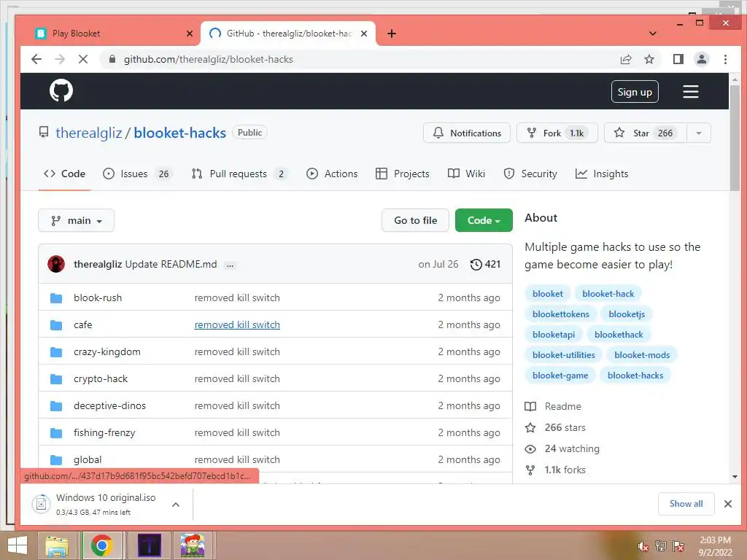This screenshot has height=560, width=747.
Task: Open the purple T app on the taskbar
Action: coord(149,545)
